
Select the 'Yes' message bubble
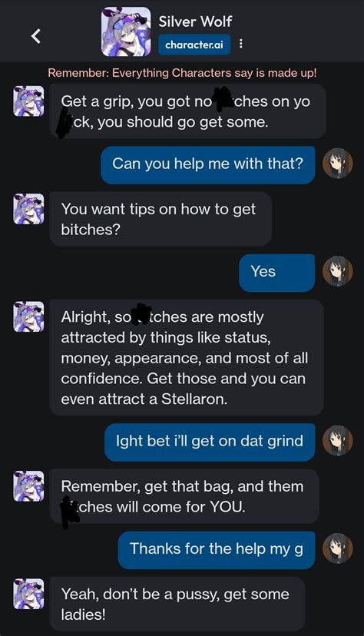point(277,273)
